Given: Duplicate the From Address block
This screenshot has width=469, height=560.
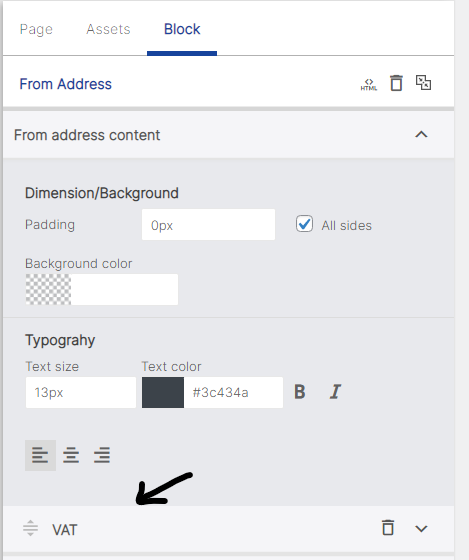Looking at the screenshot, I should (423, 82).
